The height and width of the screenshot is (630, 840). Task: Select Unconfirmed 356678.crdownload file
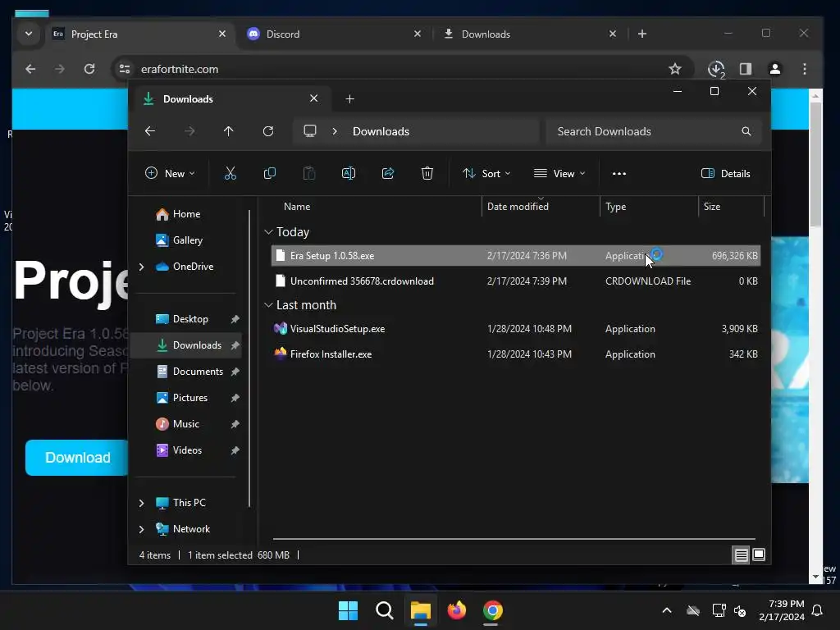click(515, 281)
